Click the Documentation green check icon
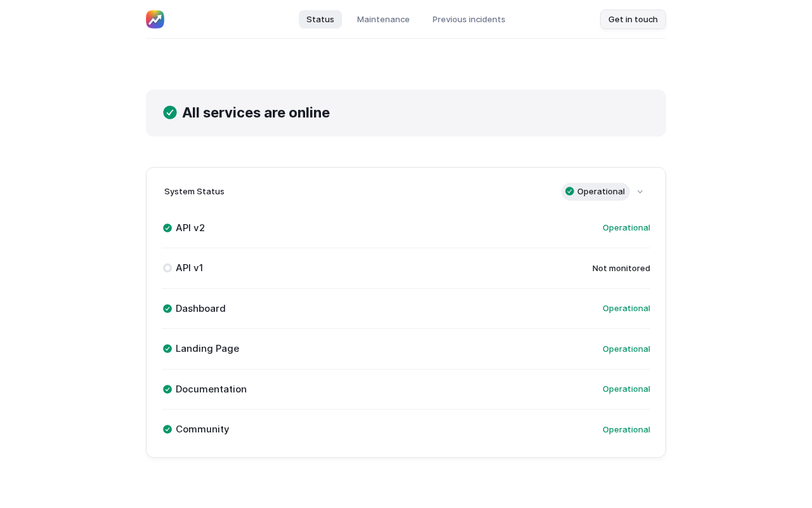This screenshot has width=812, height=508. [167, 389]
